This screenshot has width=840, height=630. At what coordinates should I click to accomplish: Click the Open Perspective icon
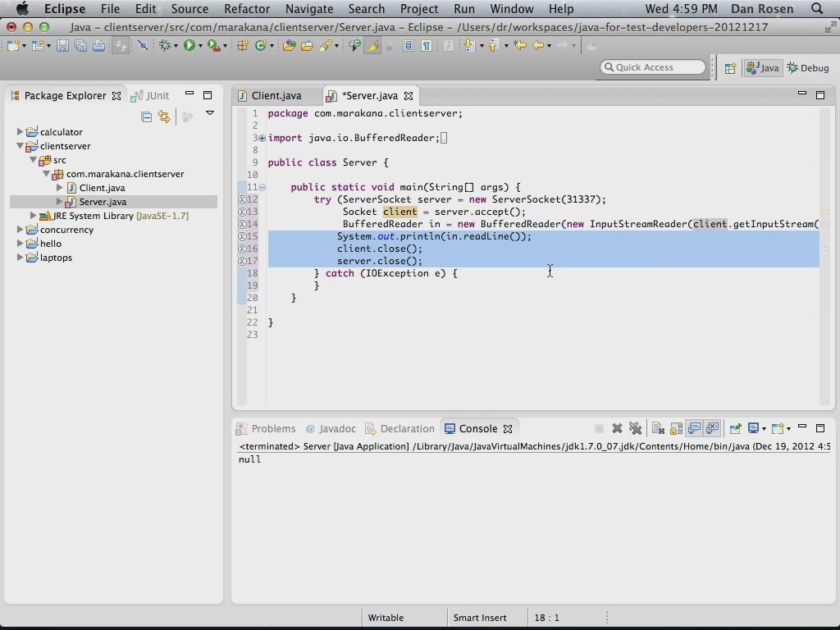click(730, 68)
